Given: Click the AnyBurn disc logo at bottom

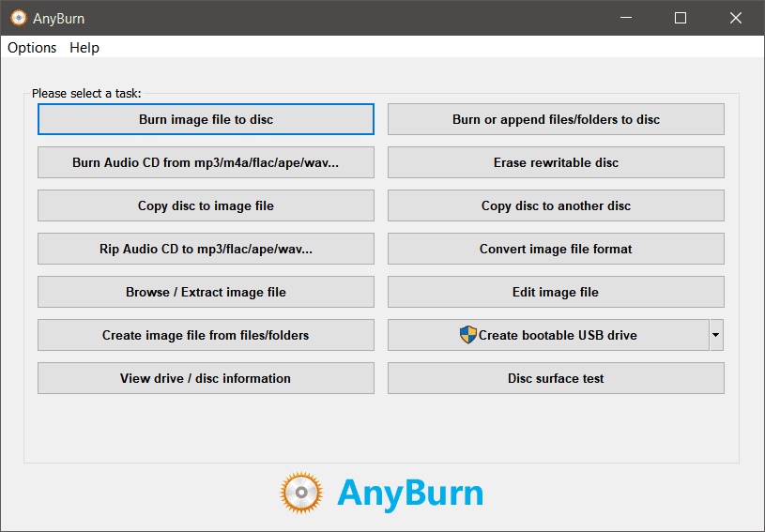Looking at the screenshot, I should click(301, 493).
